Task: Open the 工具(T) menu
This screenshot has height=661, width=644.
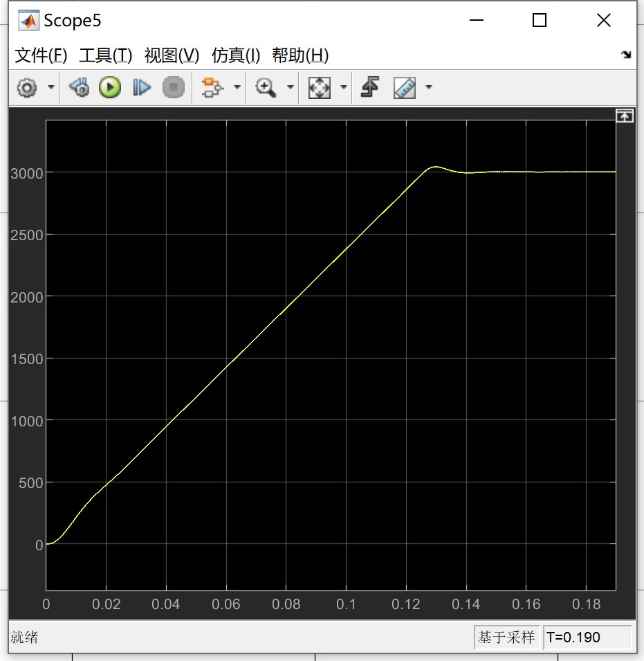Action: pyautogui.click(x=106, y=55)
